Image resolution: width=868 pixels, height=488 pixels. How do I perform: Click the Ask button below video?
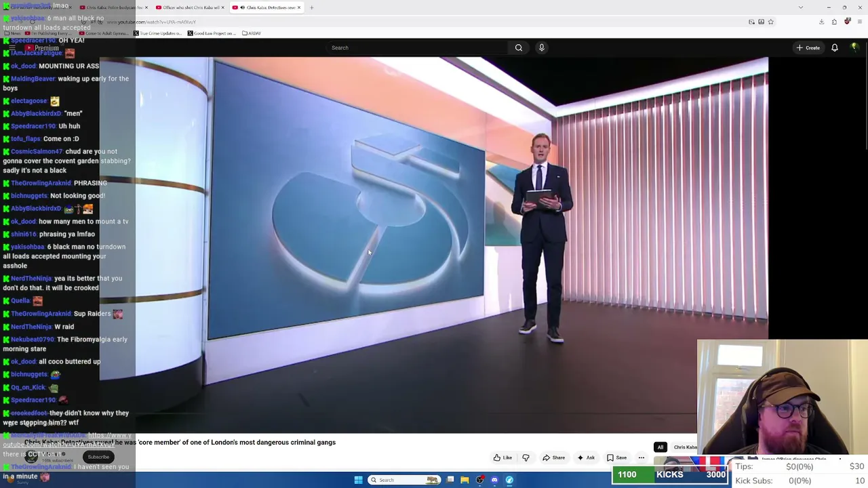(x=586, y=457)
